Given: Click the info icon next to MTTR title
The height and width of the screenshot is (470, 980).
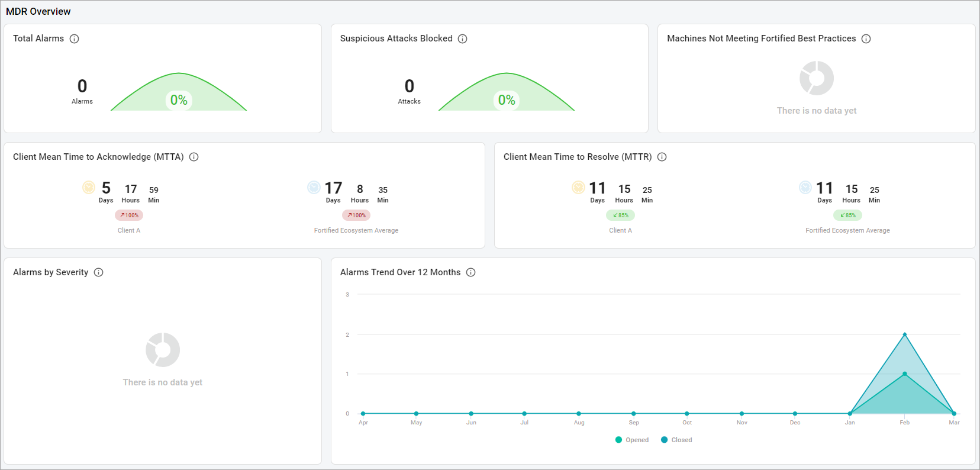Looking at the screenshot, I should click(x=662, y=157).
